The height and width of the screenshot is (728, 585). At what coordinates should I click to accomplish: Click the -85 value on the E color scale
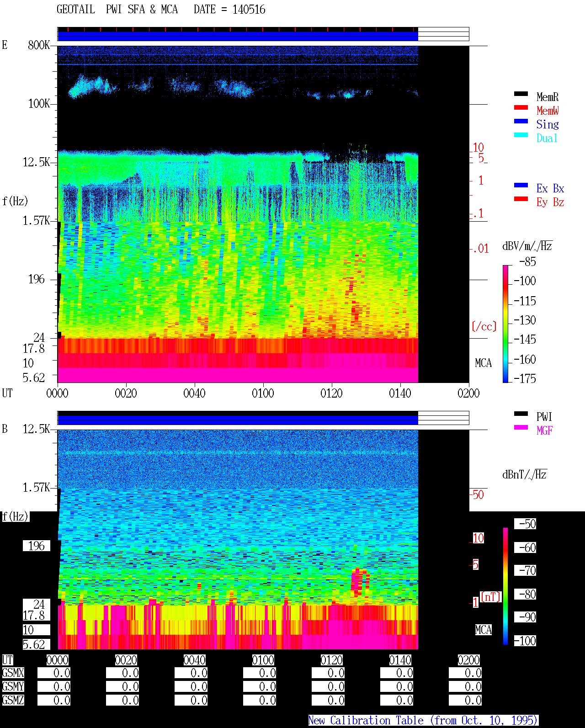(527, 262)
